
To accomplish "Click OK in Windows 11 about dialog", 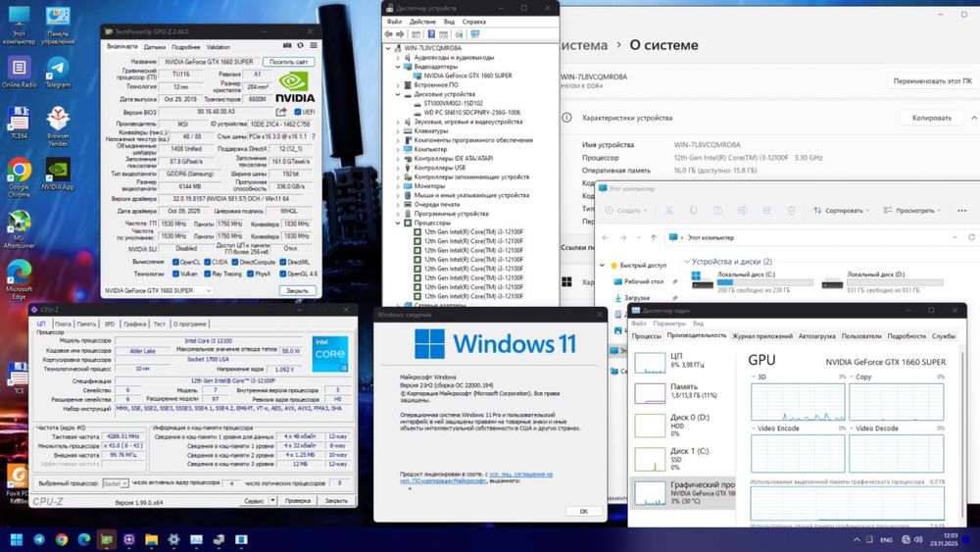I will coord(583,511).
